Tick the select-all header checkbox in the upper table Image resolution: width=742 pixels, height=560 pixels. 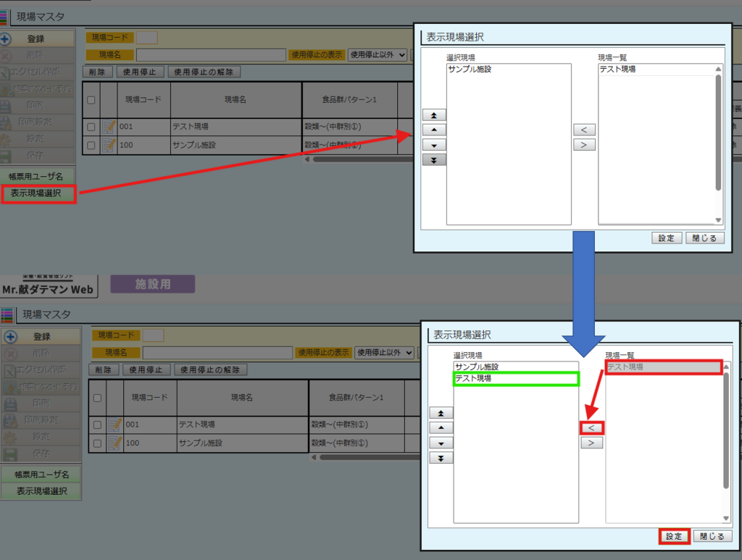coord(91,100)
